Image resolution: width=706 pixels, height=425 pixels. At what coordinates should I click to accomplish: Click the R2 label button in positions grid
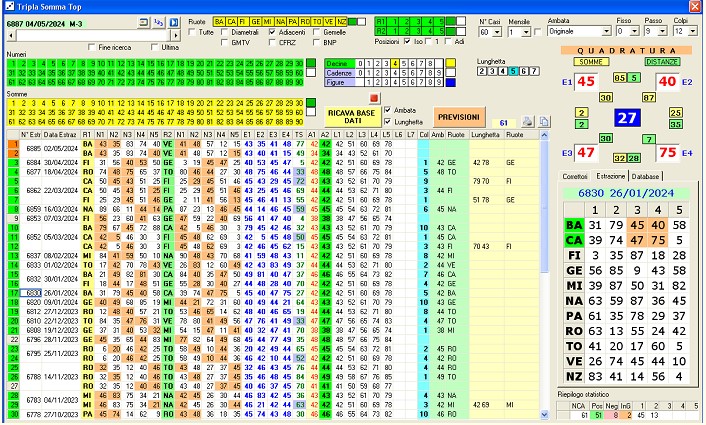pyautogui.click(x=381, y=31)
